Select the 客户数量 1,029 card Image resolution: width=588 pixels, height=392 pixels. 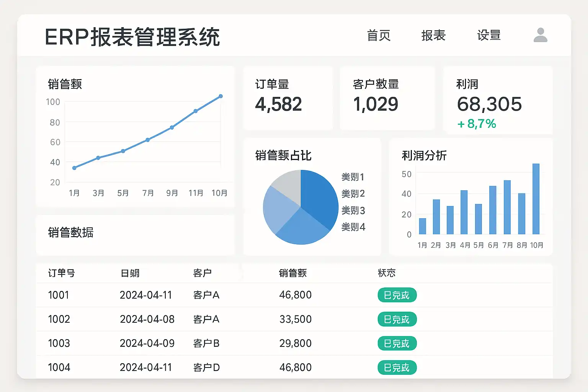pos(387,98)
